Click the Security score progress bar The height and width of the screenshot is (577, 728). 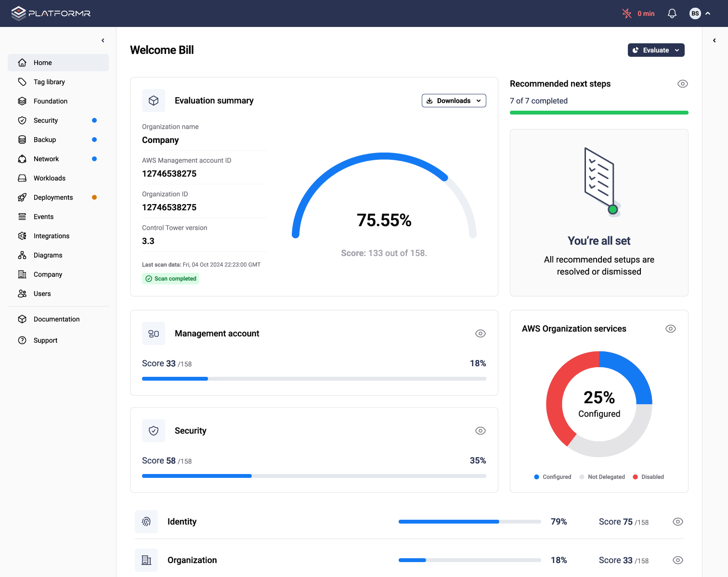coord(314,476)
